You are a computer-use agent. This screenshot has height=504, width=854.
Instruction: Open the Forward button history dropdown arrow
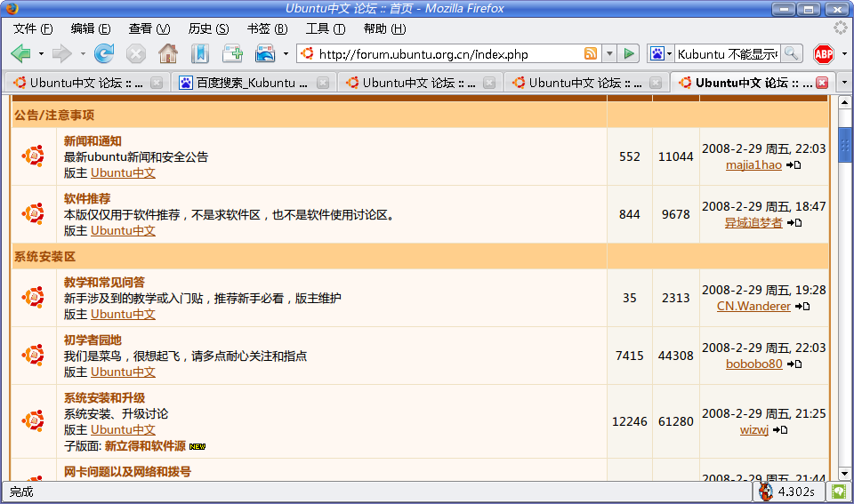click(82, 53)
